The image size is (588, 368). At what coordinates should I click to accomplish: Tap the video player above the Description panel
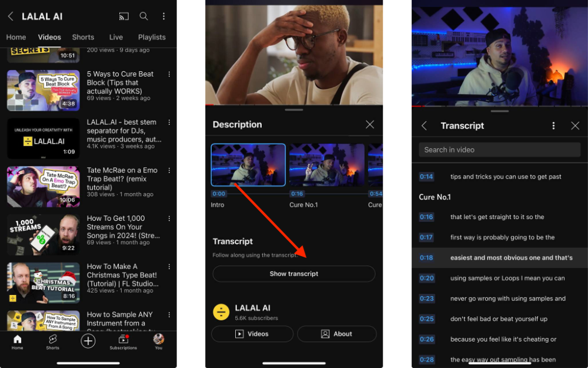click(x=294, y=54)
